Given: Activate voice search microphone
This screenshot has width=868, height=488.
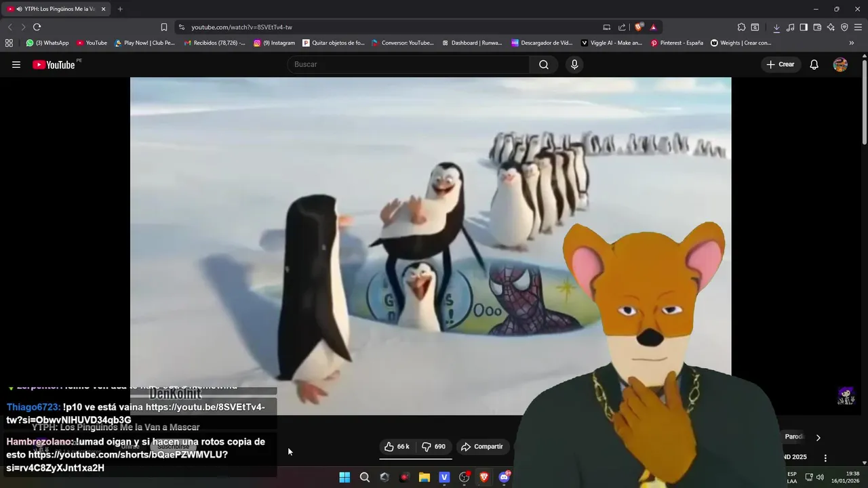Looking at the screenshot, I should (x=574, y=64).
